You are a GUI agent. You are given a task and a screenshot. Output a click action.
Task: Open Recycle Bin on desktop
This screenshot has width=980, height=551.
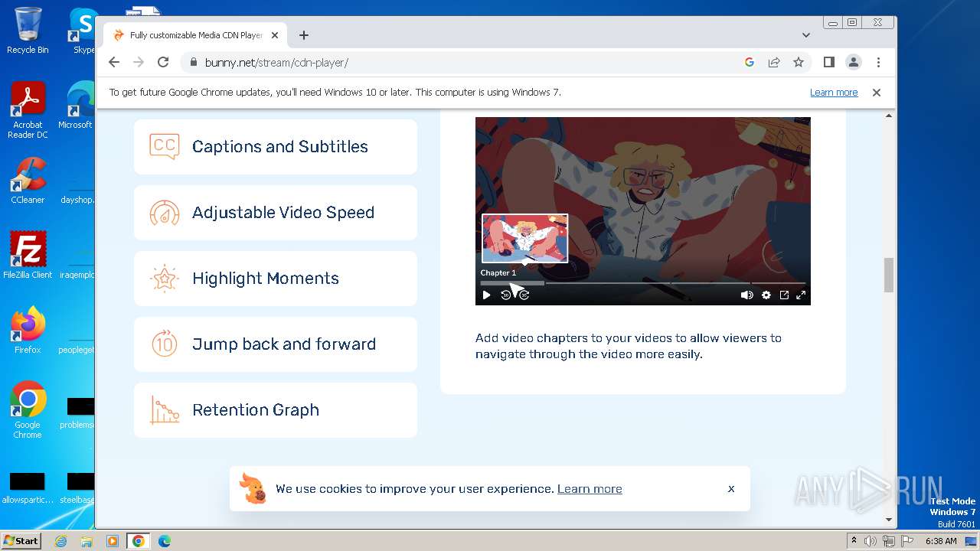28,31
